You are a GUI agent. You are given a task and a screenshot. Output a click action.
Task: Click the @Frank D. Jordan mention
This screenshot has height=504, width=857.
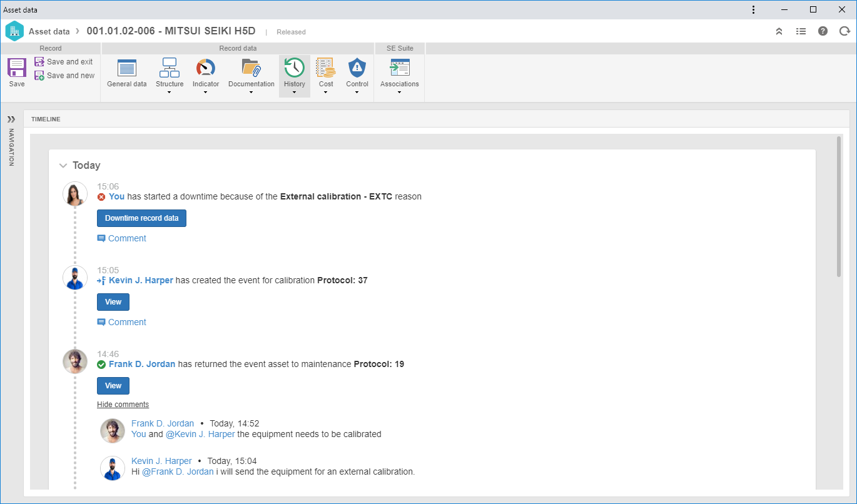[178, 471]
